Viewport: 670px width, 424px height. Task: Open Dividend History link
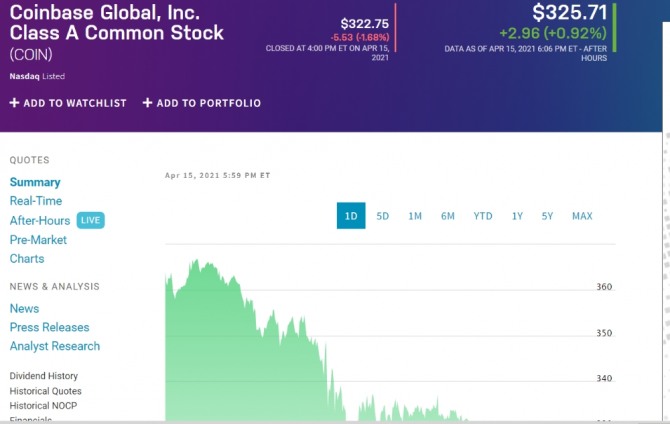tap(44, 376)
